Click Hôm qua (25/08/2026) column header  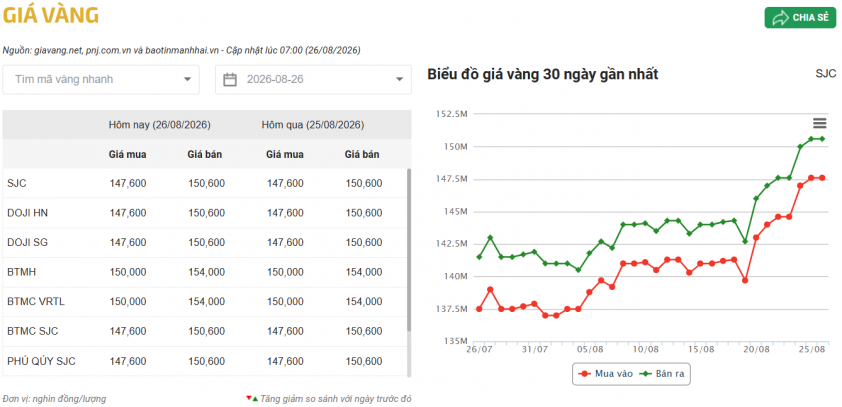pos(313,125)
